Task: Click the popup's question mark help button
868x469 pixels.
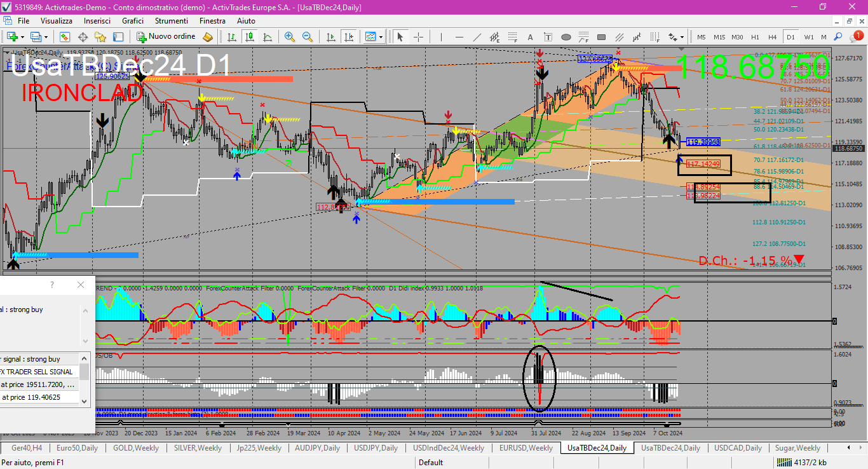Action: click(52, 285)
